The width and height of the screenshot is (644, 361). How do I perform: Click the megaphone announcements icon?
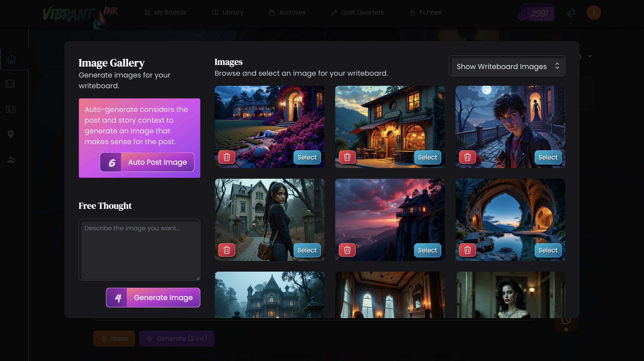click(571, 13)
